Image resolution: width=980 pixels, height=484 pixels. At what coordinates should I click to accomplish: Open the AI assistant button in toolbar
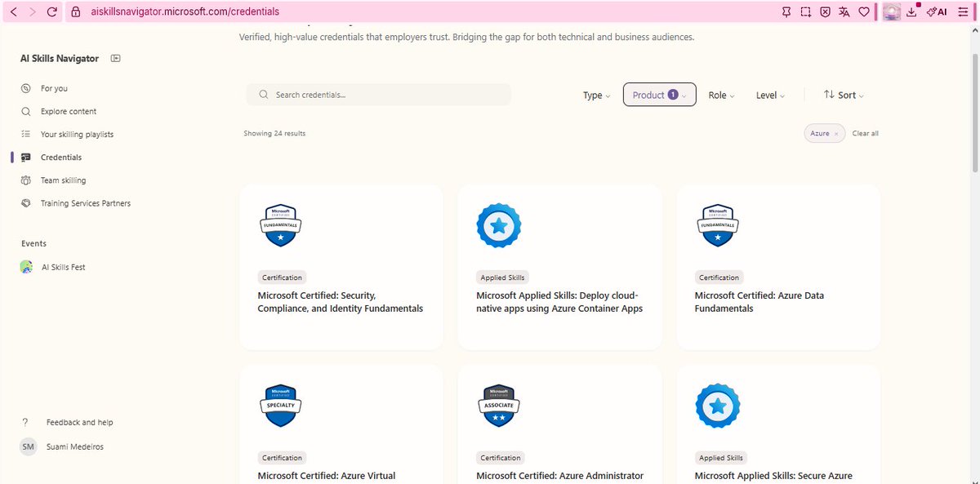pos(937,12)
